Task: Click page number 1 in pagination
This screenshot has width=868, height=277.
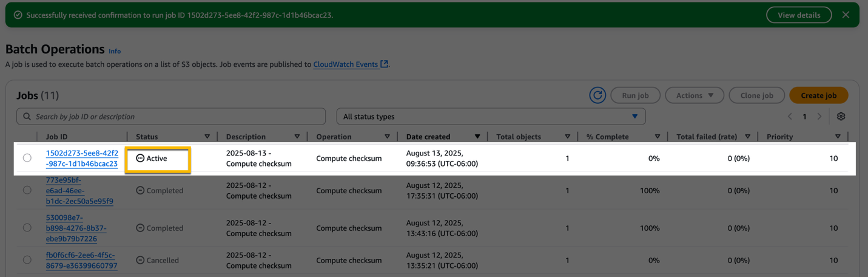Action: click(804, 117)
